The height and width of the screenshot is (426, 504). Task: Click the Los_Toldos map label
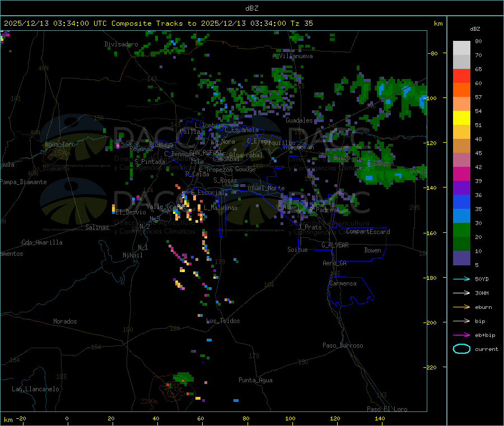coord(223,321)
